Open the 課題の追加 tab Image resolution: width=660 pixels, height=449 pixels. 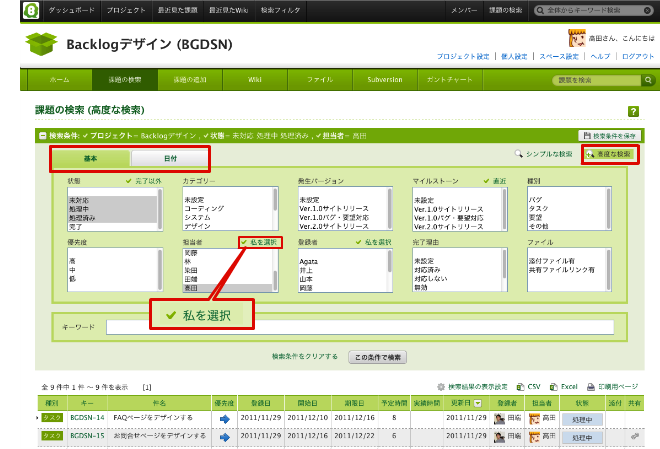pos(190,80)
